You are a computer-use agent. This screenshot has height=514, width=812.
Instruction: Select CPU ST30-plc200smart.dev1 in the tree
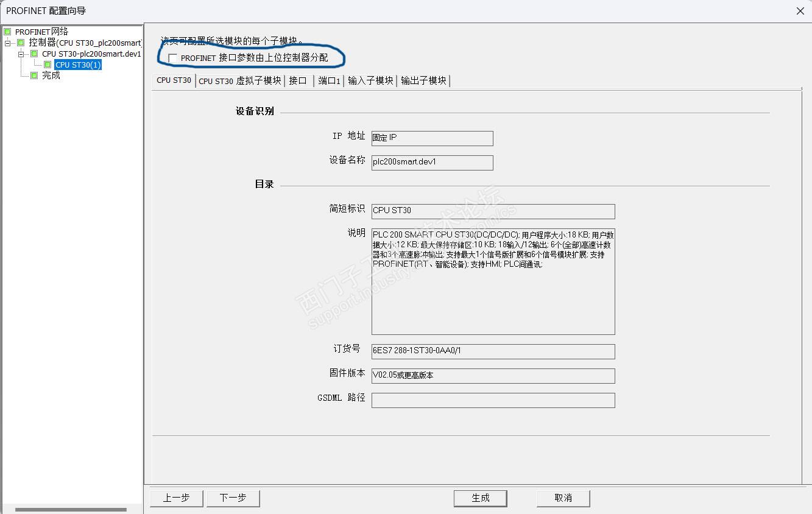click(91, 54)
